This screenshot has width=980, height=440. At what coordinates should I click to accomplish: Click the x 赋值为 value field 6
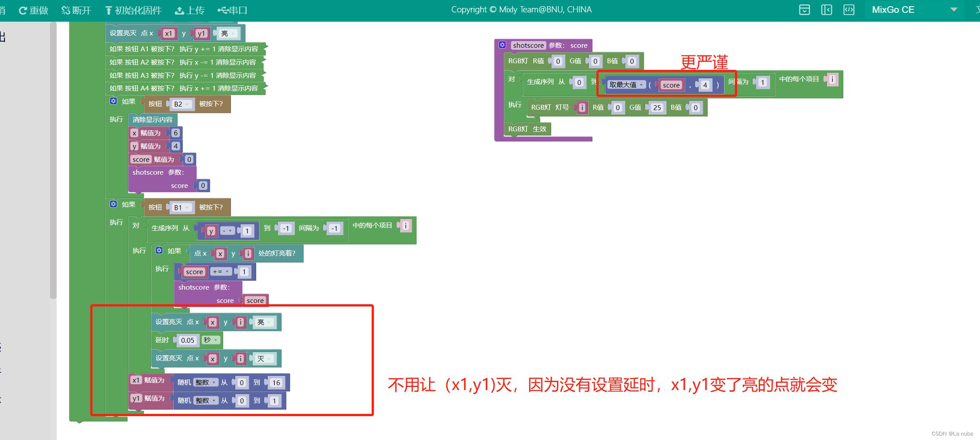(176, 133)
